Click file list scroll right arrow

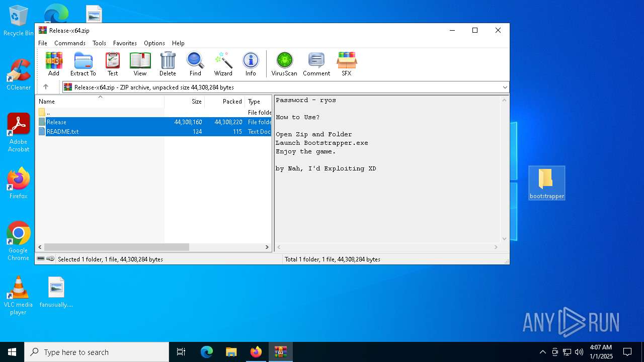point(267,247)
